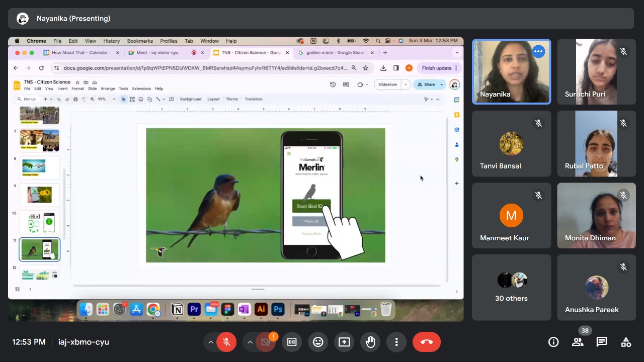The height and width of the screenshot is (362, 644).
Task: Open Meet more options menu
Action: click(396, 342)
